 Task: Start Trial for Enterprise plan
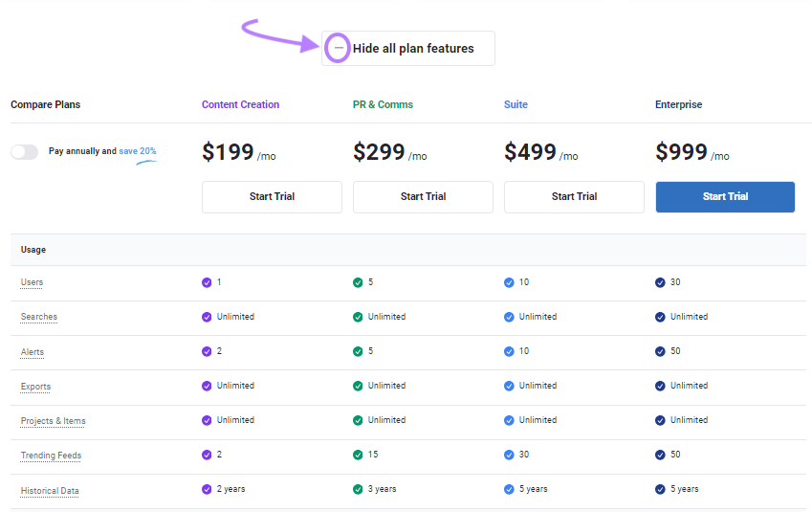pyautogui.click(x=725, y=197)
